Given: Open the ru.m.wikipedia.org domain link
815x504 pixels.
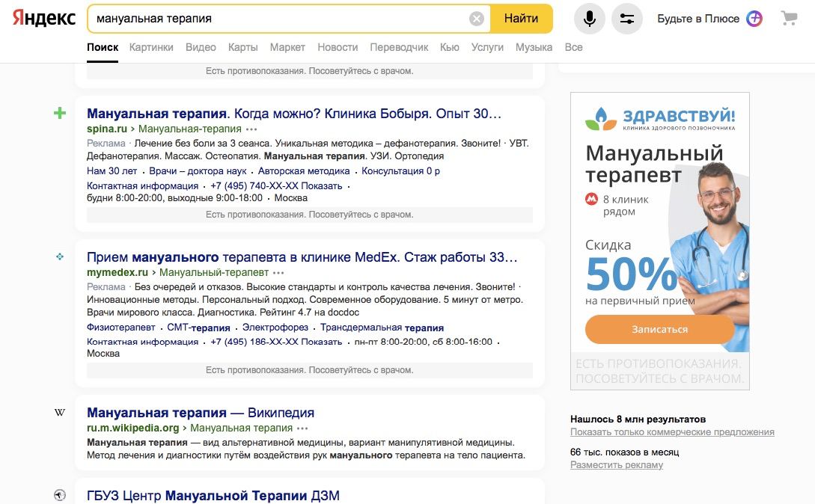Looking at the screenshot, I should point(132,428).
